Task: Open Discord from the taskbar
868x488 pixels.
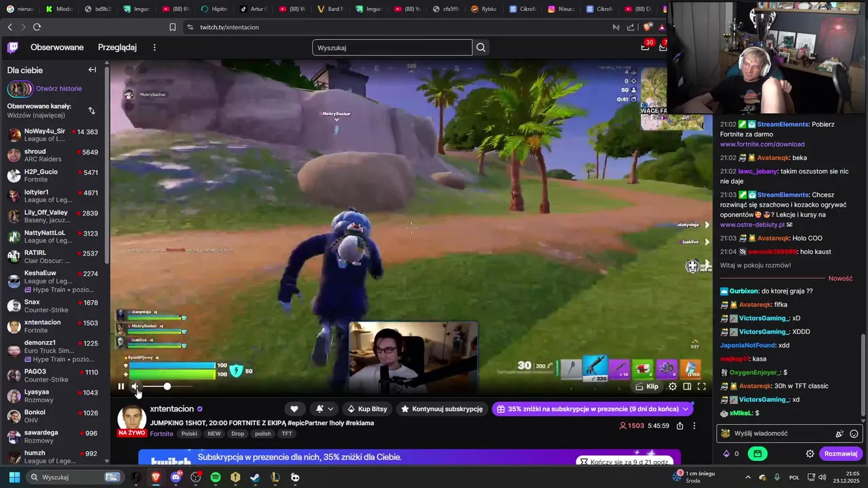Action: point(176,477)
